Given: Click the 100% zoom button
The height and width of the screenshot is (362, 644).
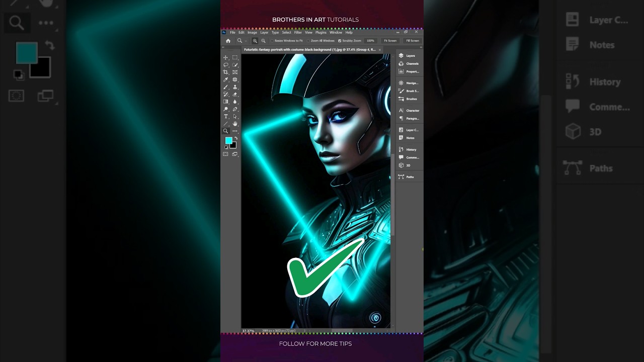Looking at the screenshot, I should tap(370, 41).
